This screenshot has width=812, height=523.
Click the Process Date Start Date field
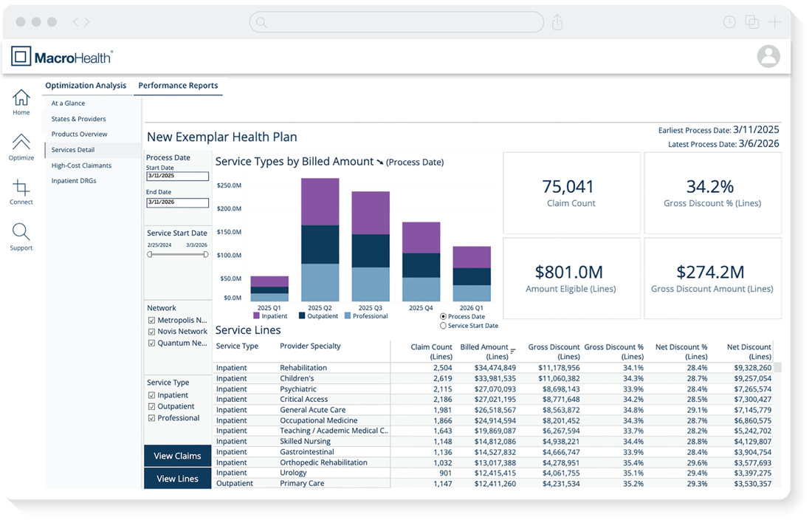[178, 177]
